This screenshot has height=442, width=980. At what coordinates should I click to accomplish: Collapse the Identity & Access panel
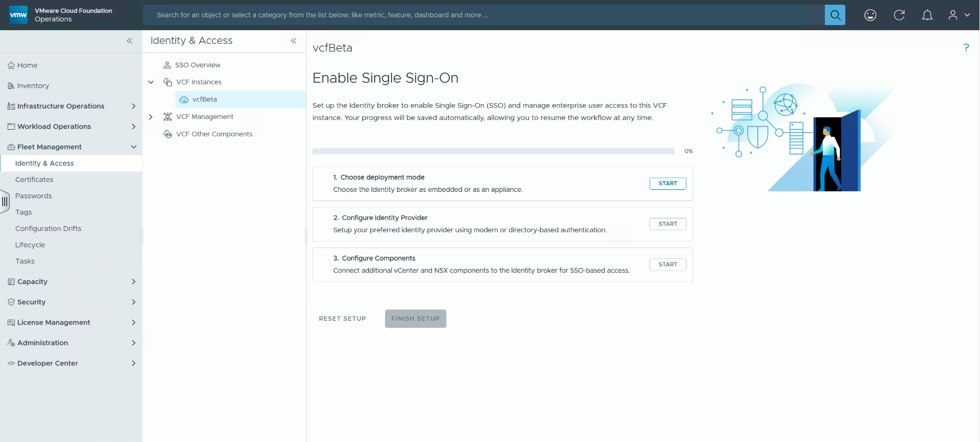[294, 41]
